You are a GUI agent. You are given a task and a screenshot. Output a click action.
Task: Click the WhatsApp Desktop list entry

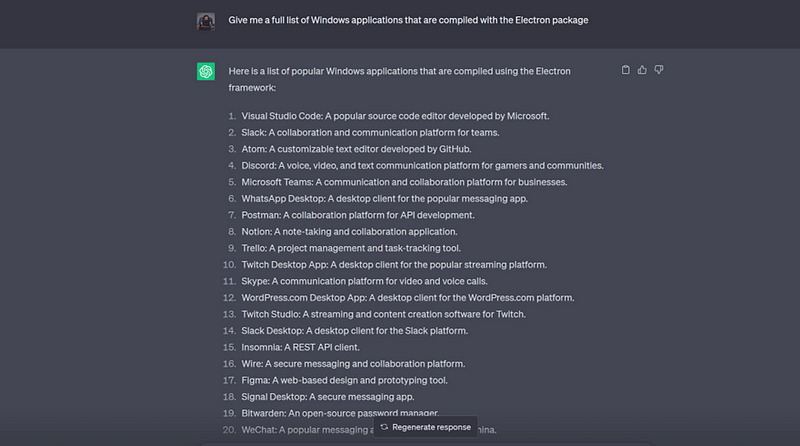384,199
